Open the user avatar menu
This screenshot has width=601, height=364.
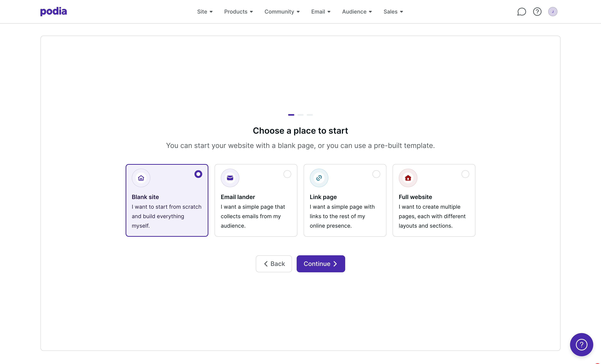point(552,12)
